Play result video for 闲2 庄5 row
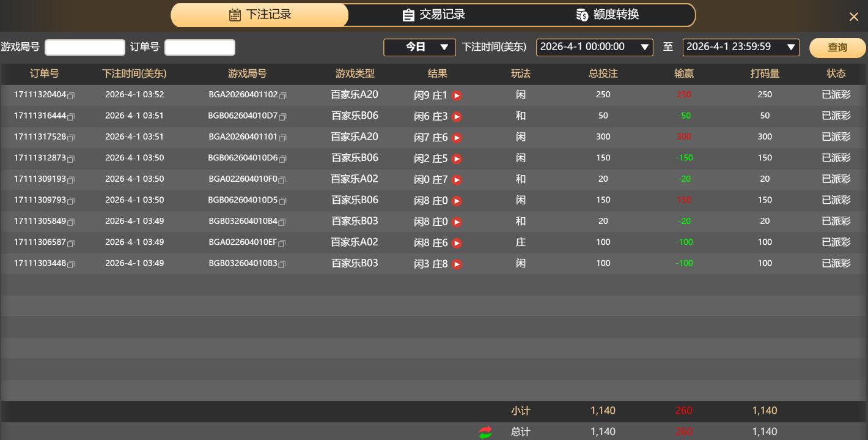 tap(457, 159)
